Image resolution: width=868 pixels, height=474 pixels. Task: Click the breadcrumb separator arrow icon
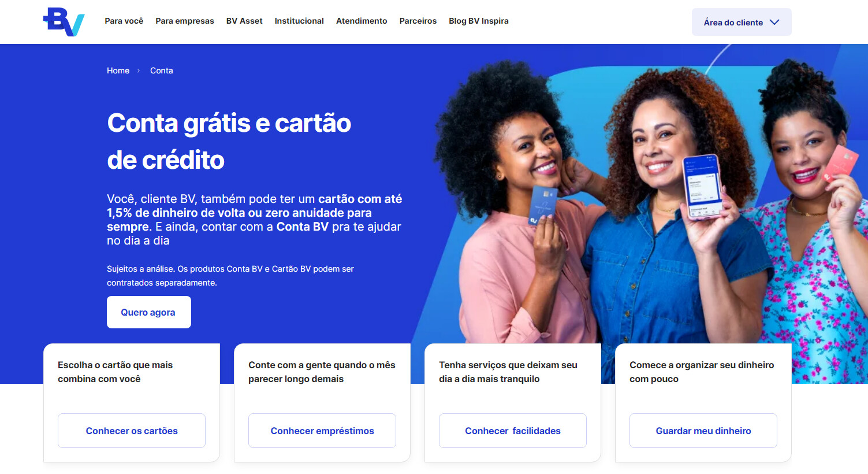[139, 71]
